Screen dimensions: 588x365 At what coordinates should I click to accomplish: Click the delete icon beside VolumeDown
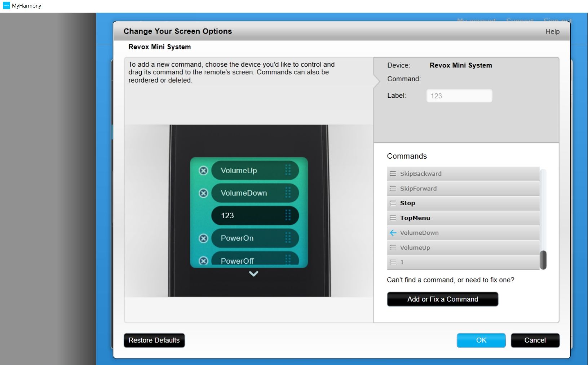point(203,193)
